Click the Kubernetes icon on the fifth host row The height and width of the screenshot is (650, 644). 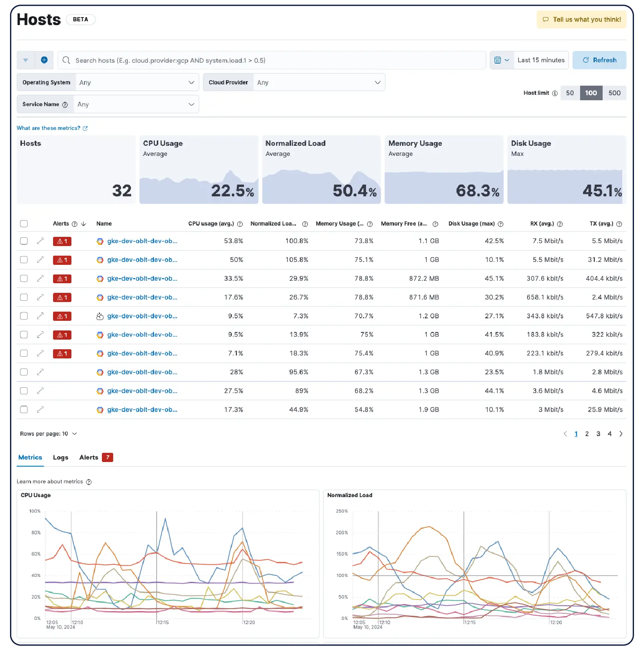click(100, 316)
